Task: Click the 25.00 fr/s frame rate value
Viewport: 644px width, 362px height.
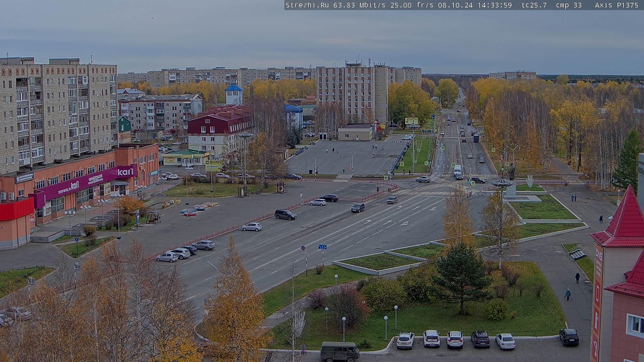Action: [x=412, y=5]
